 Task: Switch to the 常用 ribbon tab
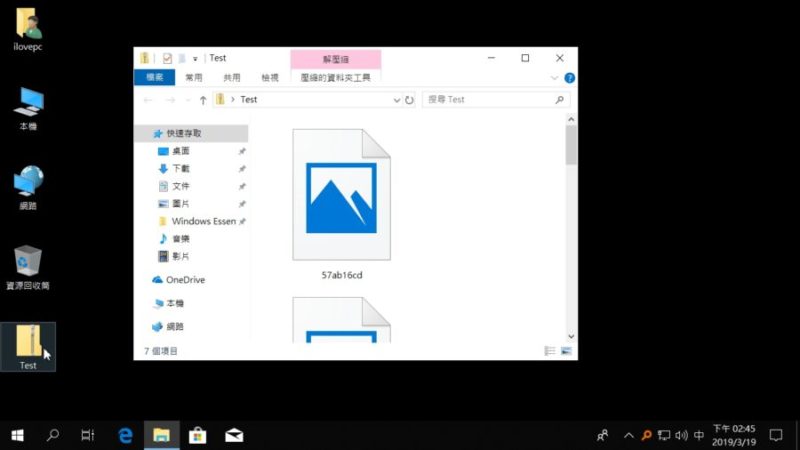tap(194, 78)
